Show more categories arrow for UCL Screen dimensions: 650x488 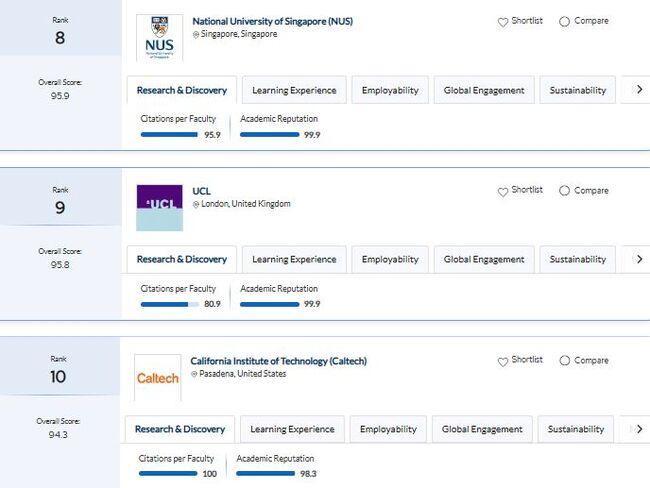(x=638, y=259)
